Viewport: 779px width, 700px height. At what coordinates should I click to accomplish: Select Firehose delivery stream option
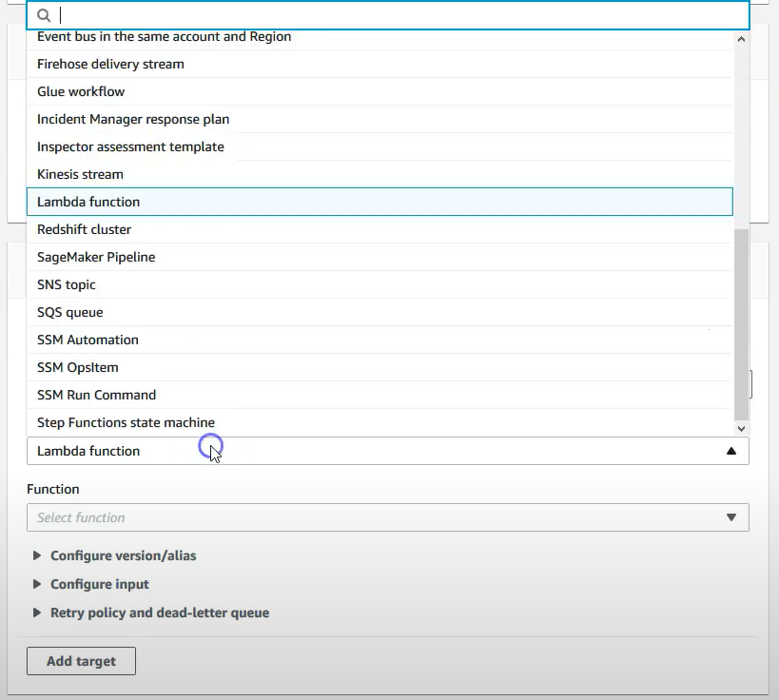click(x=380, y=64)
